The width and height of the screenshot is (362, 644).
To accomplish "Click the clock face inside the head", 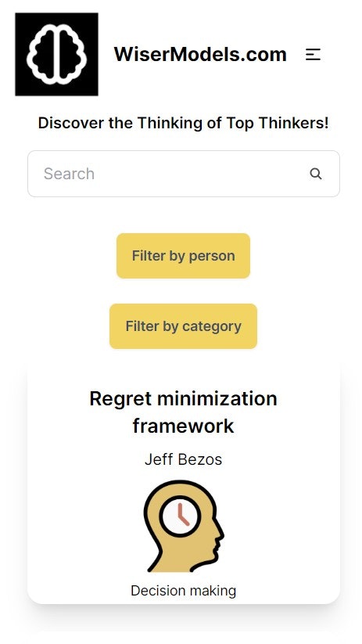I will pyautogui.click(x=180, y=516).
